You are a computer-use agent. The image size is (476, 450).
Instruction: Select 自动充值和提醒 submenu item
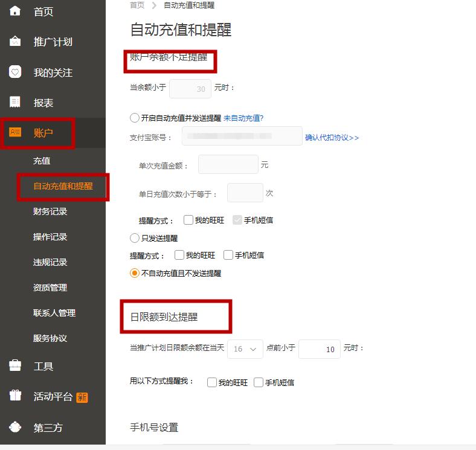63,186
